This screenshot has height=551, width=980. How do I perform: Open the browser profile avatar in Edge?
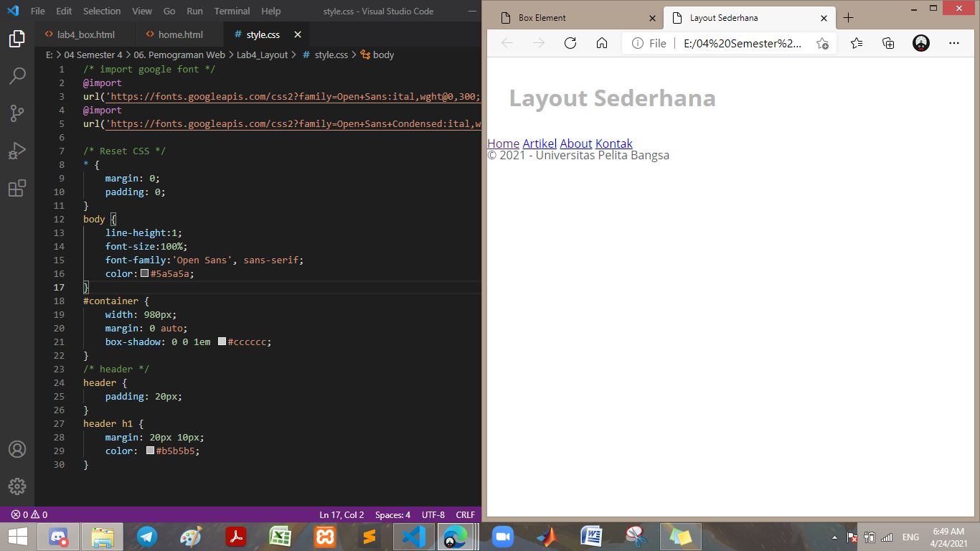920,43
